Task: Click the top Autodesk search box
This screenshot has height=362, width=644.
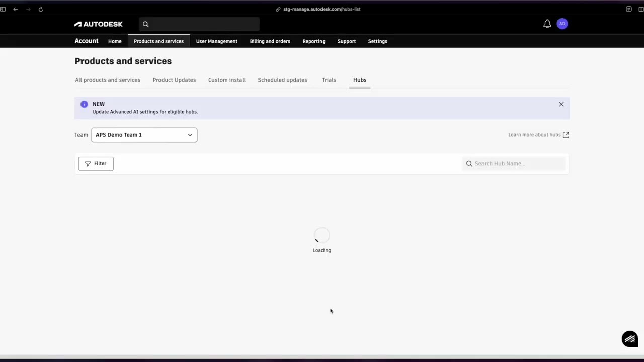Action: (199, 24)
